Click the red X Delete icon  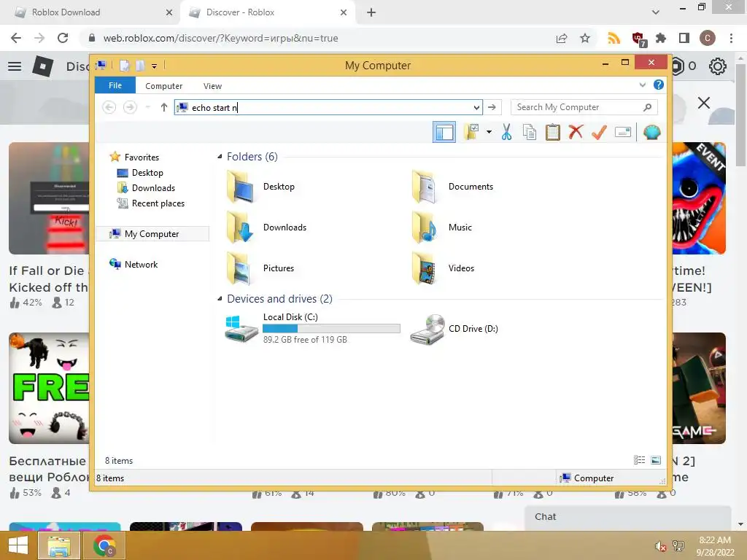click(576, 132)
